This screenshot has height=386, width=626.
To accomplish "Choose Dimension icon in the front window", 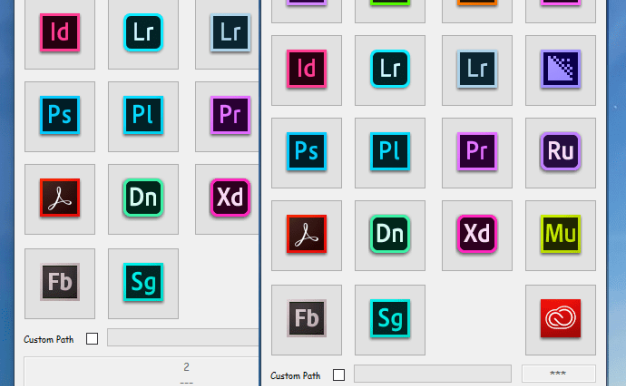I will [x=390, y=235].
